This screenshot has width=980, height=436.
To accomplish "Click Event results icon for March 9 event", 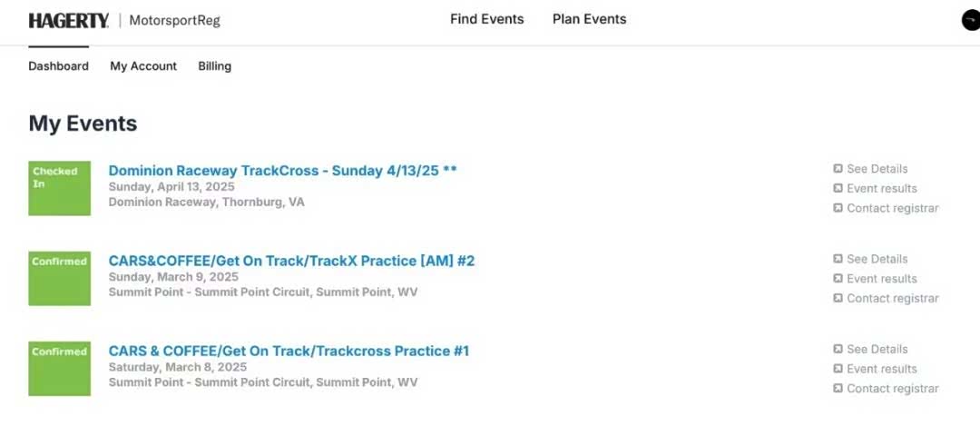I will 838,279.
